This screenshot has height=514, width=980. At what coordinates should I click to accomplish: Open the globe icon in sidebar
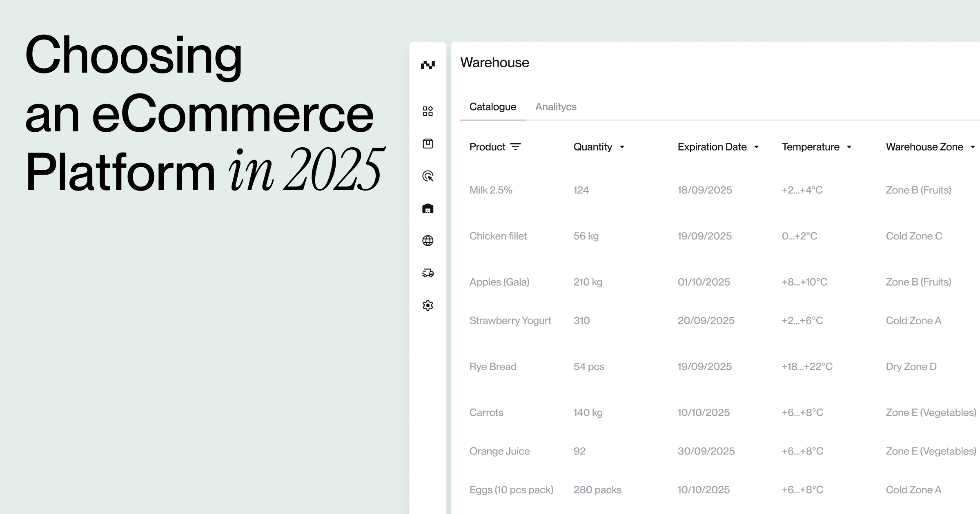coord(428,241)
